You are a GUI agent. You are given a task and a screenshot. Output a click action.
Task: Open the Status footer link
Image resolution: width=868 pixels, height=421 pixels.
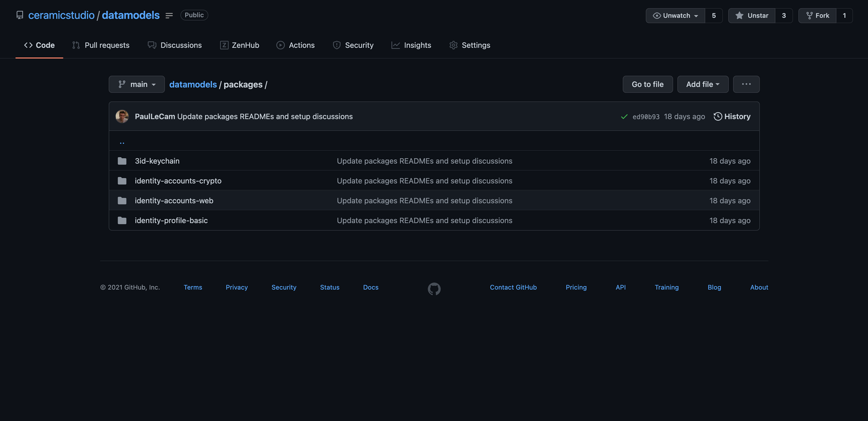[x=330, y=287]
